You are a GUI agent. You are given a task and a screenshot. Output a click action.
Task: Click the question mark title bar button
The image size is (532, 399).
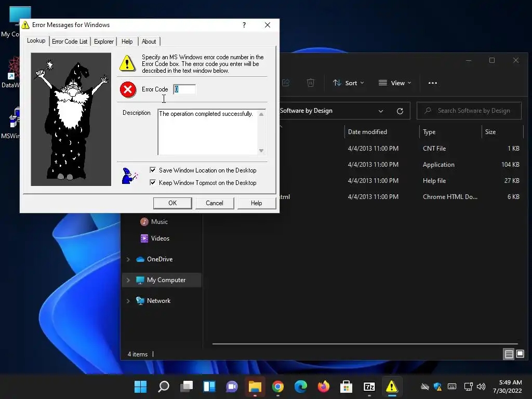(x=244, y=25)
